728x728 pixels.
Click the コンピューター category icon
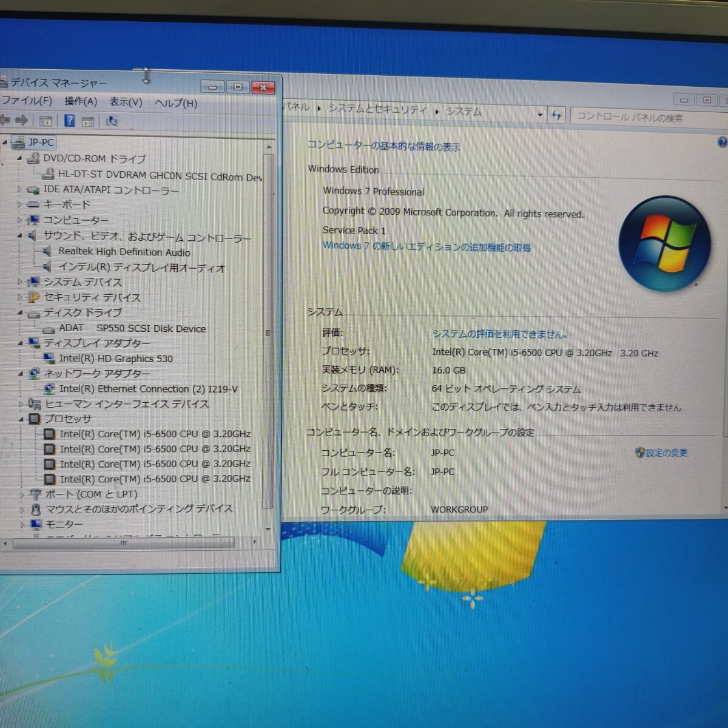click(33, 220)
